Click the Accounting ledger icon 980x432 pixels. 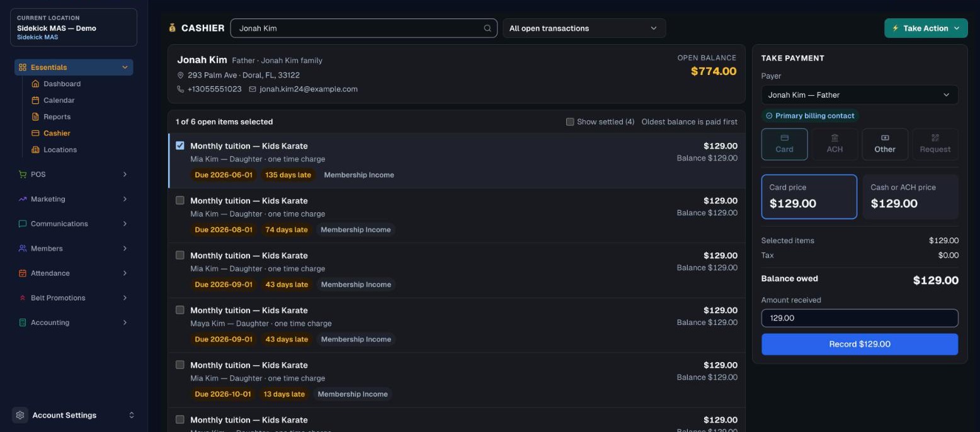point(23,322)
